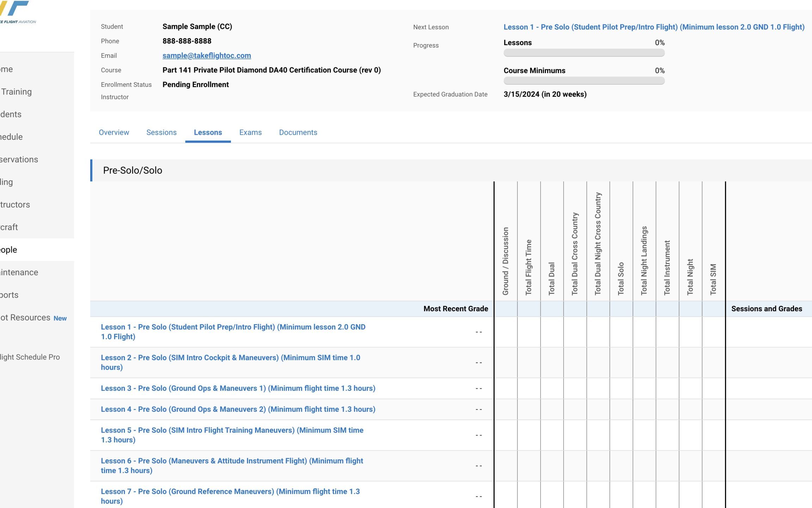This screenshot has width=812, height=508.
Task: Open Lesson 4 Ground Ops & Maneuvers 2
Action: 238,409
